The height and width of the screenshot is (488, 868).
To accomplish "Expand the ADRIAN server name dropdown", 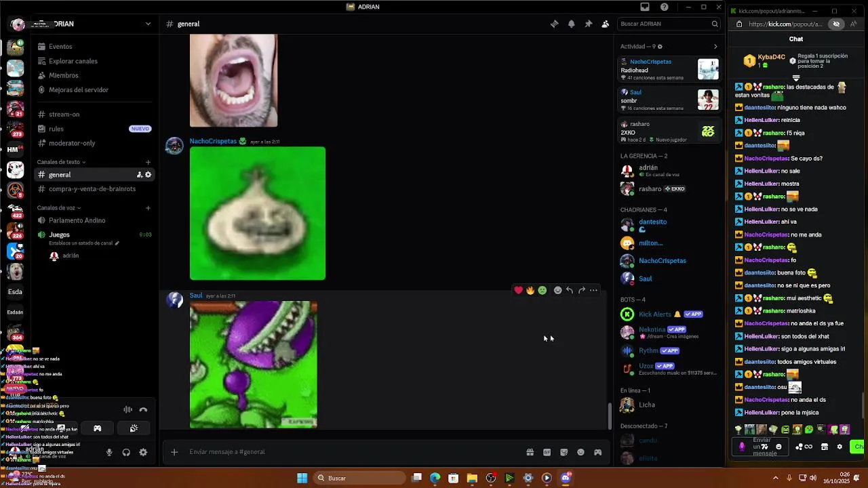I will (x=148, y=24).
